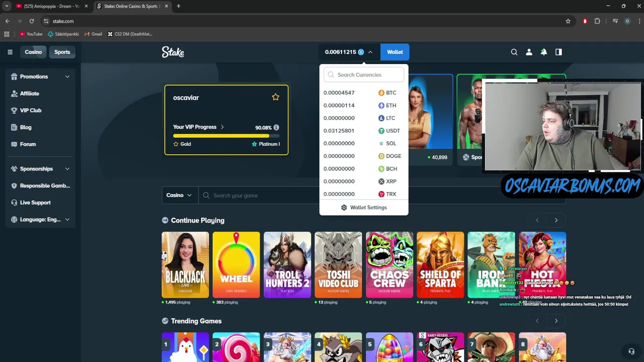This screenshot has height=362, width=644.
Task: Focus the Search Currencies field
Action: coord(364,74)
